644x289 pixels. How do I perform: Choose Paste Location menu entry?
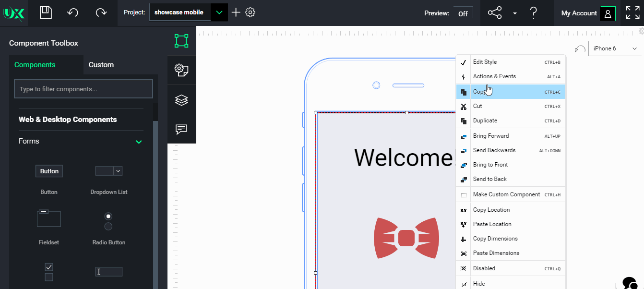point(511,224)
